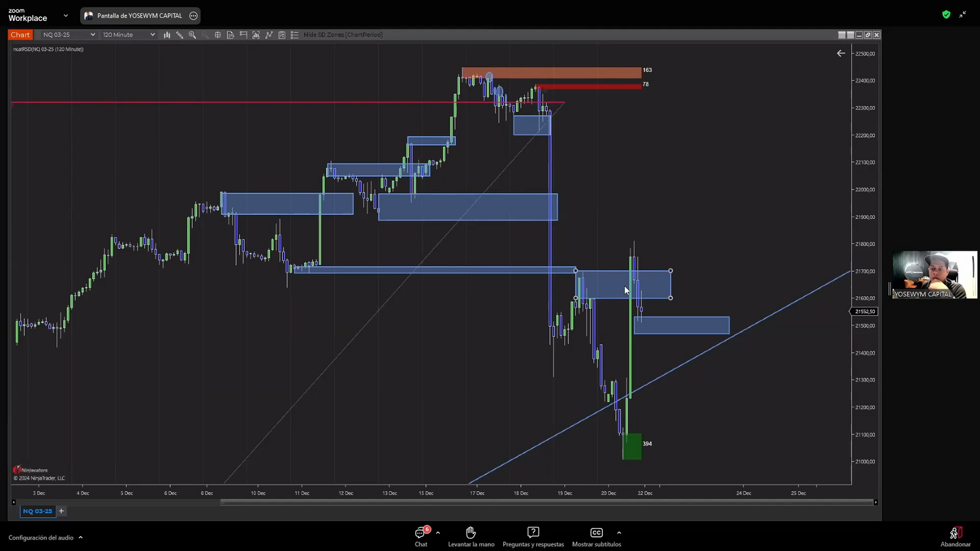
Task: Open the NQ 03-25 instrument dropdown
Action: click(x=68, y=35)
